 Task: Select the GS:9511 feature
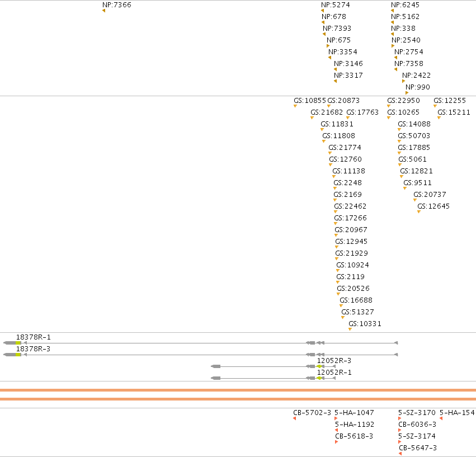tap(417, 183)
